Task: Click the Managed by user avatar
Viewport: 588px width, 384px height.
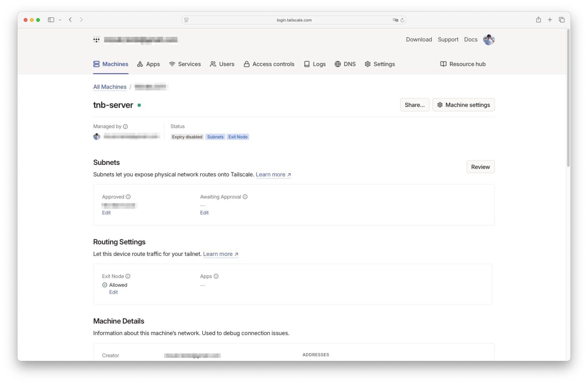Action: [97, 137]
